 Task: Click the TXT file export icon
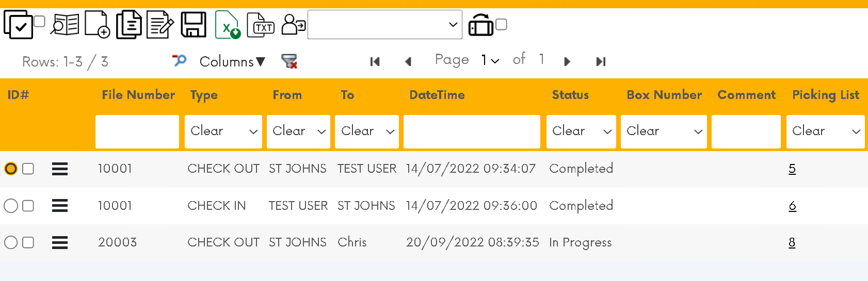(x=261, y=25)
